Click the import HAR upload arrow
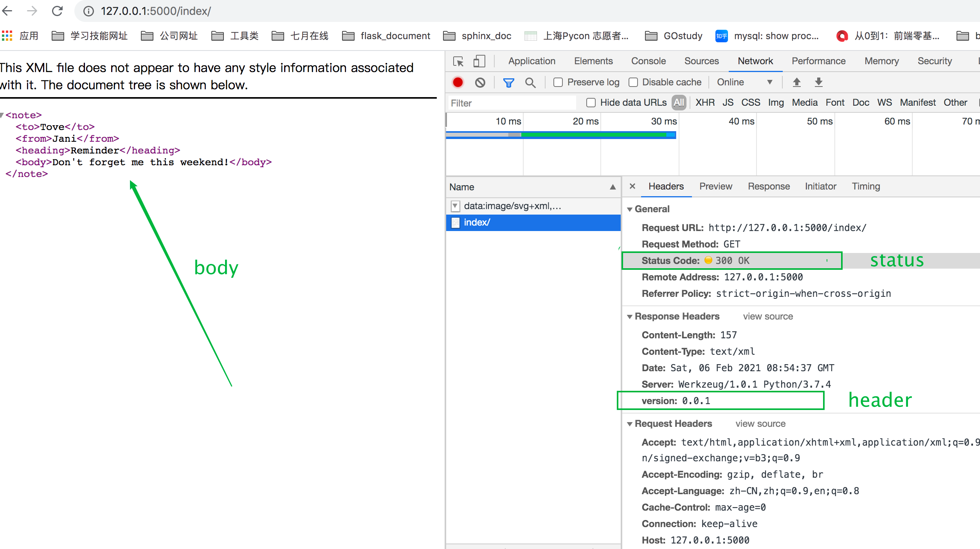The width and height of the screenshot is (980, 549). coord(796,82)
